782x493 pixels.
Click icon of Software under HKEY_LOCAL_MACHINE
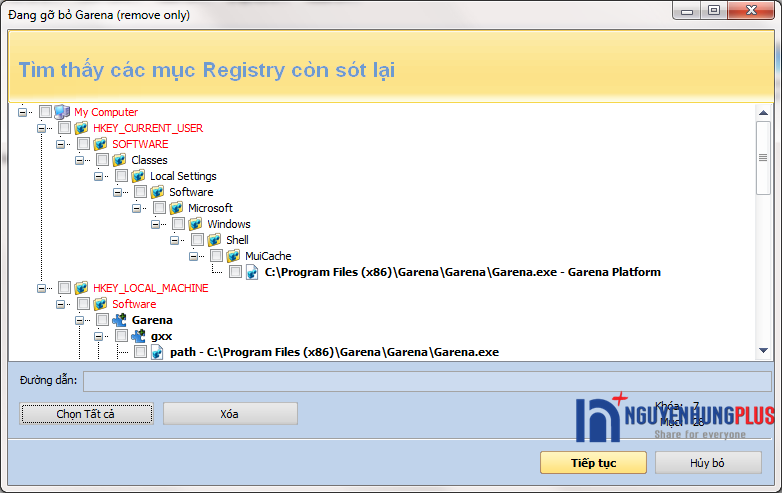(100, 304)
